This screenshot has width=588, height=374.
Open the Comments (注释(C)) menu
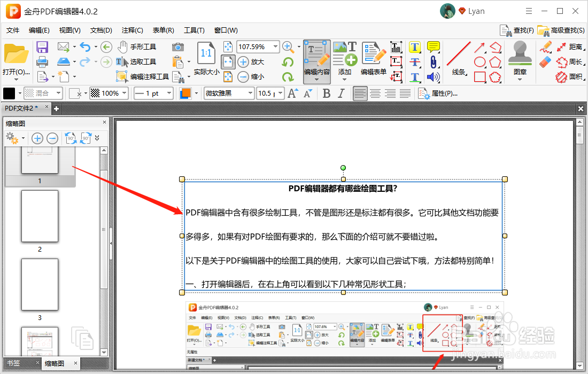click(132, 30)
